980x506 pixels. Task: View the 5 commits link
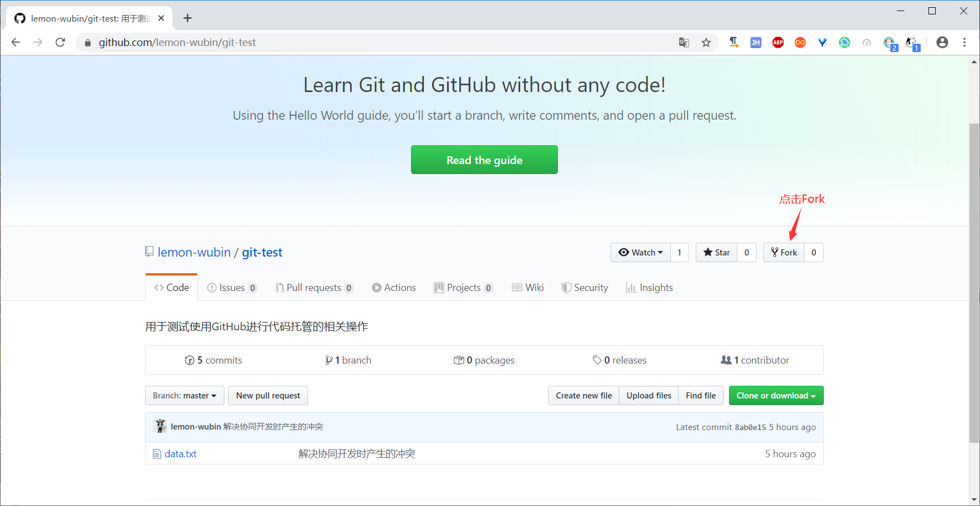tap(213, 360)
